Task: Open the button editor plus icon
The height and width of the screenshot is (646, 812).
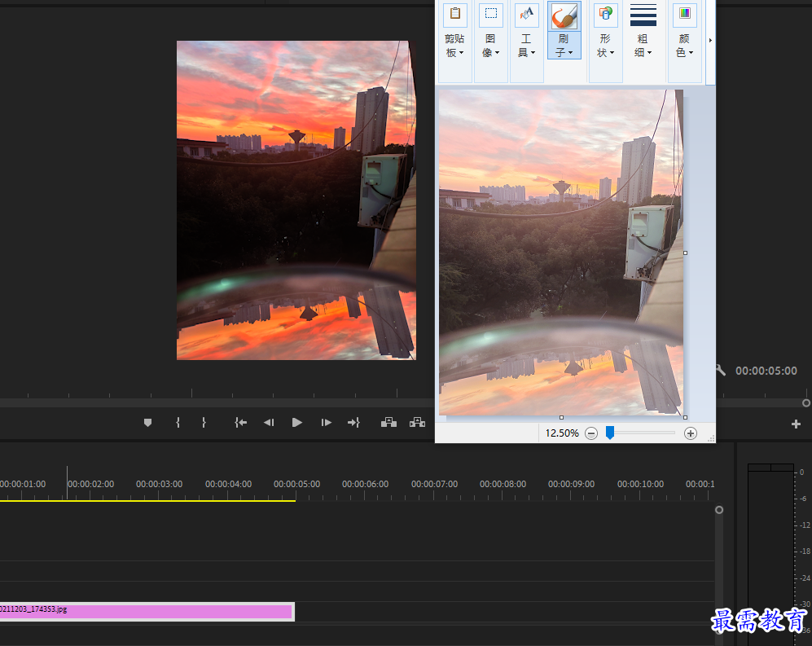Action: 796,424
